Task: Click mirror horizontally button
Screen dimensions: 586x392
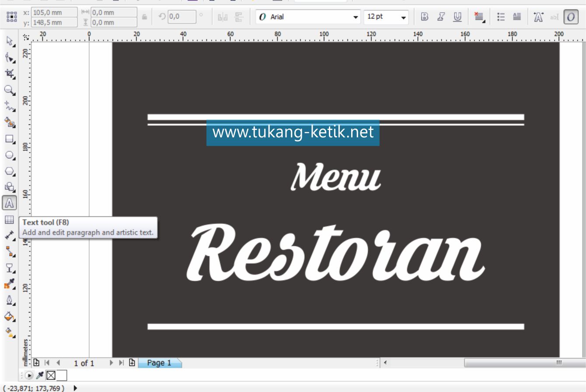Action: (x=223, y=17)
